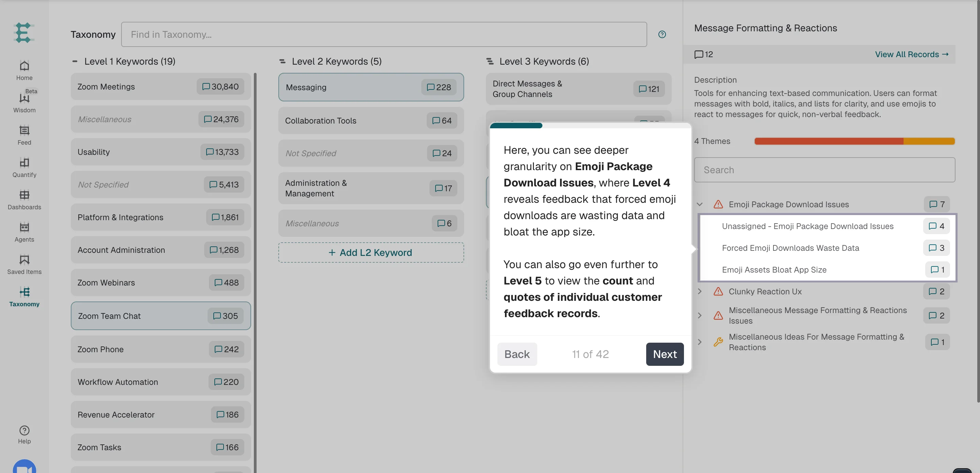
Task: View your Saved Items
Action: click(24, 263)
